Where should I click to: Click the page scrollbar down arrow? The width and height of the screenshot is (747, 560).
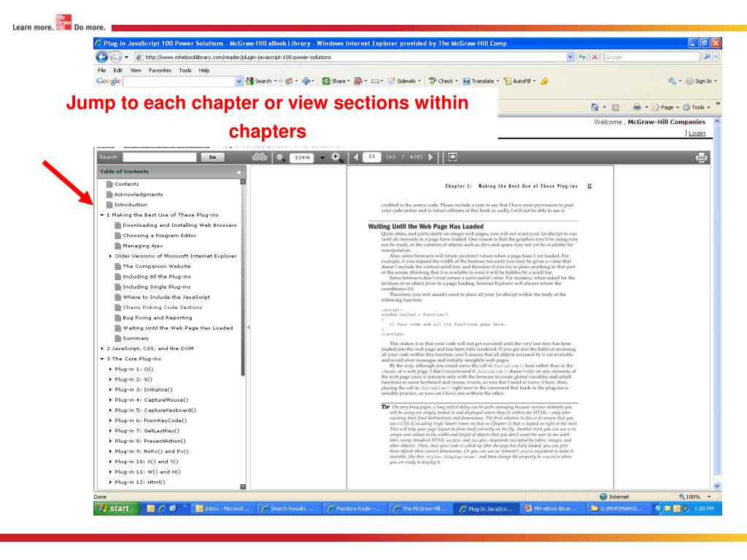717,486
